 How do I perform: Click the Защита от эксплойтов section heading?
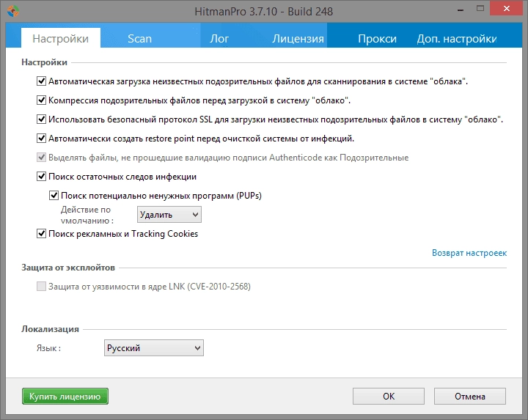click(x=68, y=268)
